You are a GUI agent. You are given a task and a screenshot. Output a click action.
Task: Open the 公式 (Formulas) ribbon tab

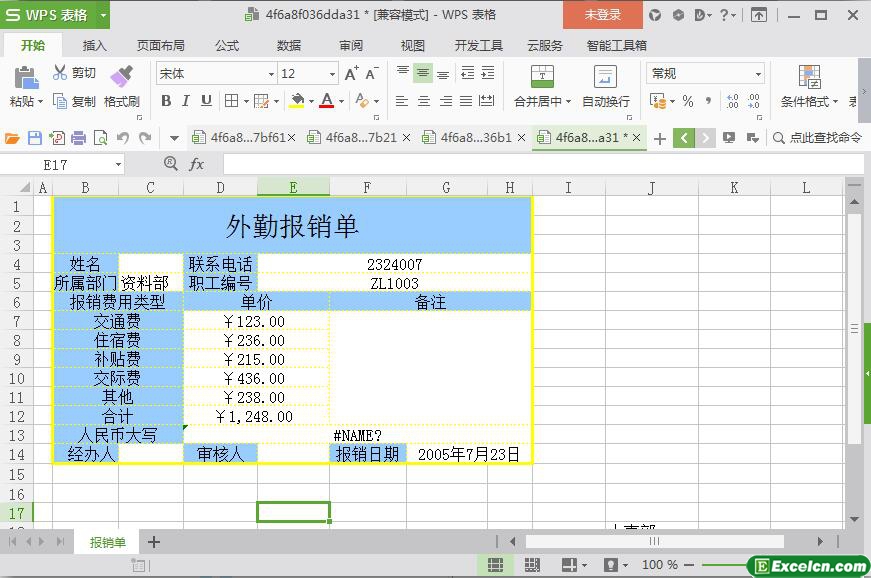coord(227,45)
